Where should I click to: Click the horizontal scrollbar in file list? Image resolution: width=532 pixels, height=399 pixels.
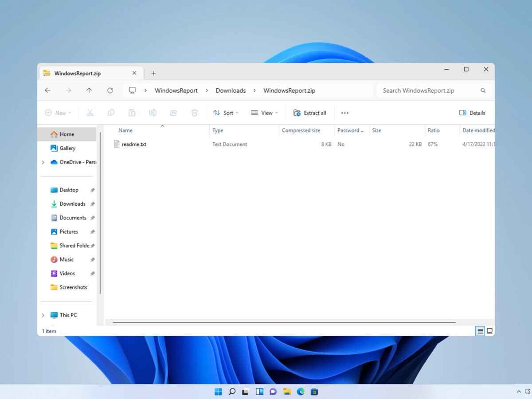284,322
